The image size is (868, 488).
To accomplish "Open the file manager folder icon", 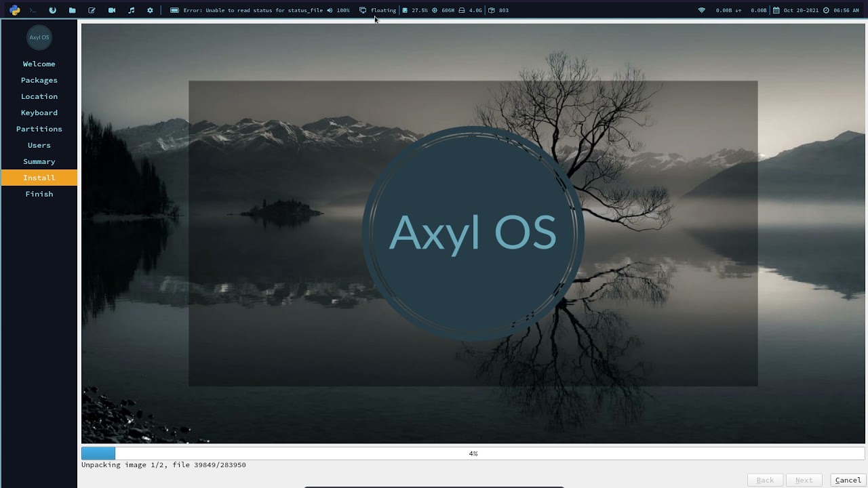I will pyautogui.click(x=72, y=10).
